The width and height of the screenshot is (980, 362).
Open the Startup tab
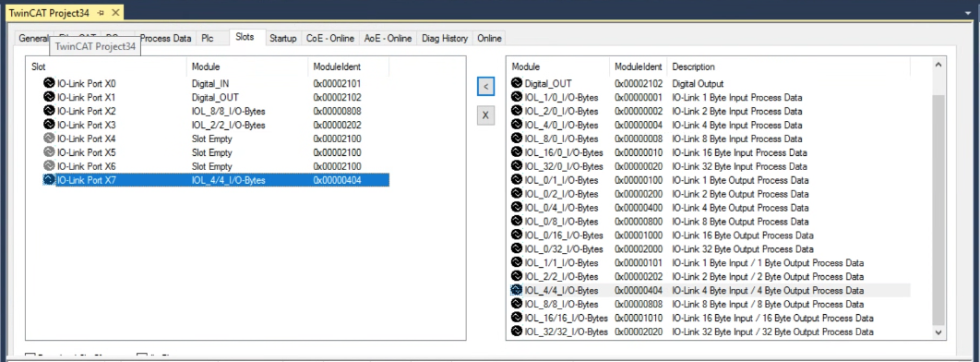pos(283,38)
